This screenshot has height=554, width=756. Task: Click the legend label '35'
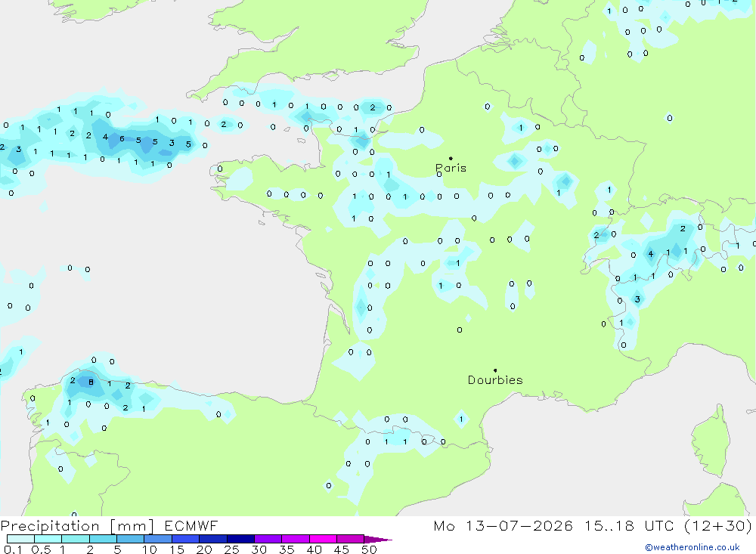point(287,549)
